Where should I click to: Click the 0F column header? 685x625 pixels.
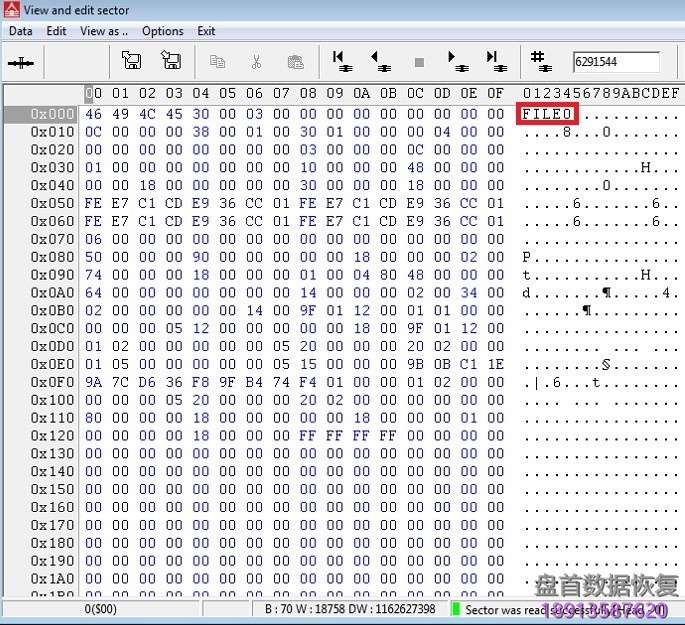tap(495, 93)
